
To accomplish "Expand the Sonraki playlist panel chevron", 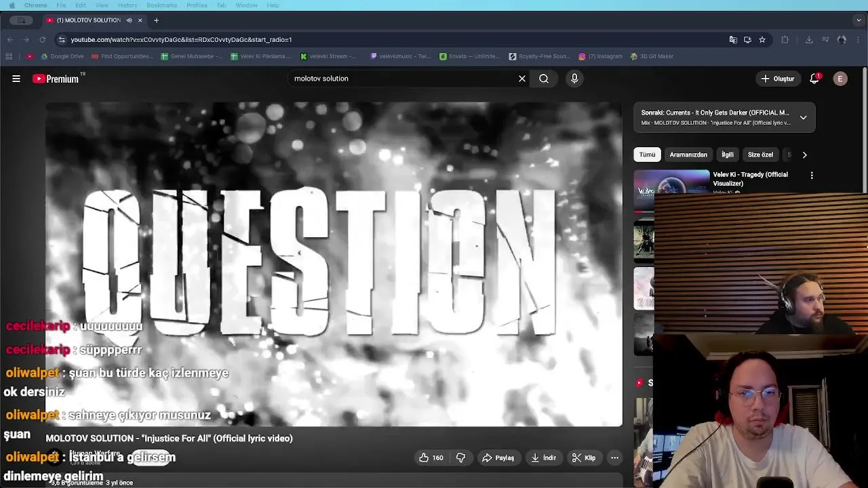I will tap(803, 117).
